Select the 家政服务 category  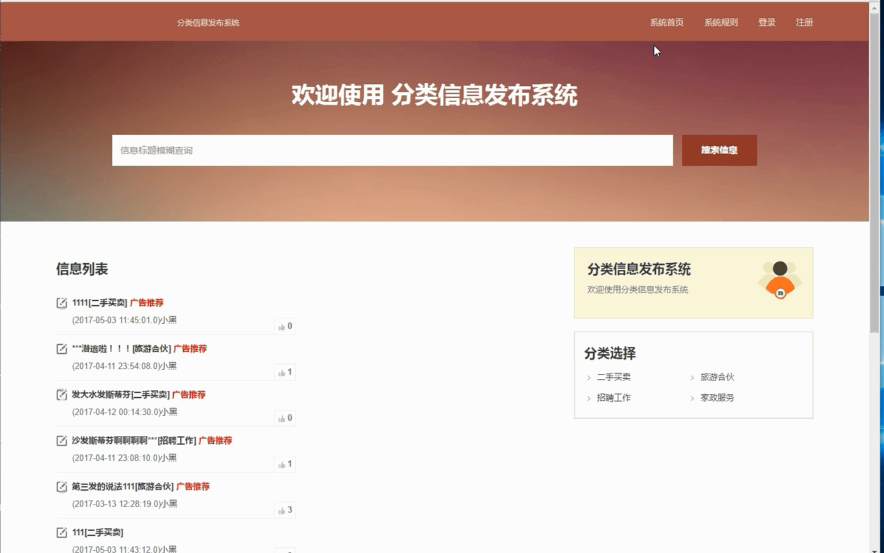click(x=717, y=398)
